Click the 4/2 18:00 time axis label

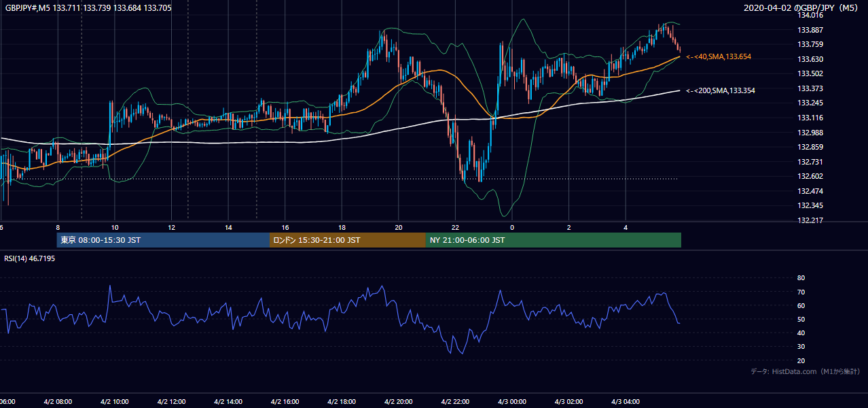342,402
